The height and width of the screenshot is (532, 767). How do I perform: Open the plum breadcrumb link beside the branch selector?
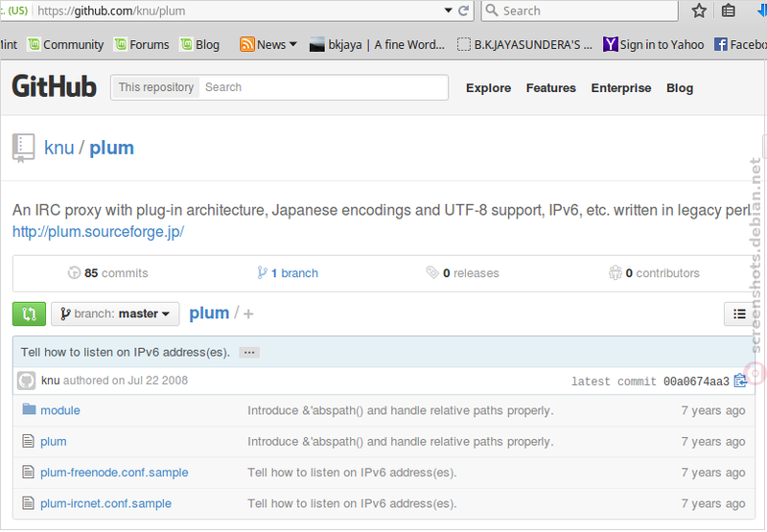coord(209,312)
